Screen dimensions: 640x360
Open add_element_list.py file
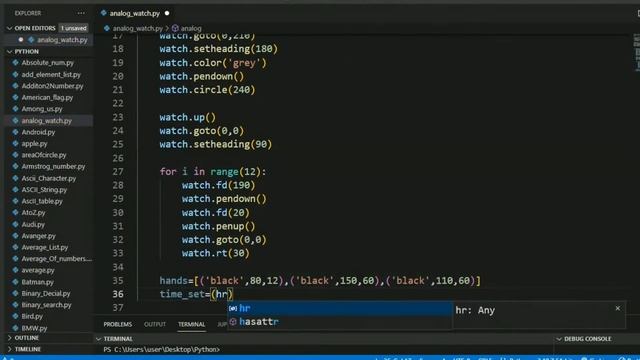[51, 75]
